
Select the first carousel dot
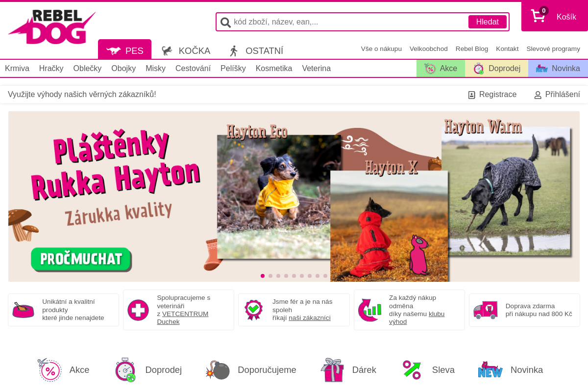pyautogui.click(x=263, y=276)
